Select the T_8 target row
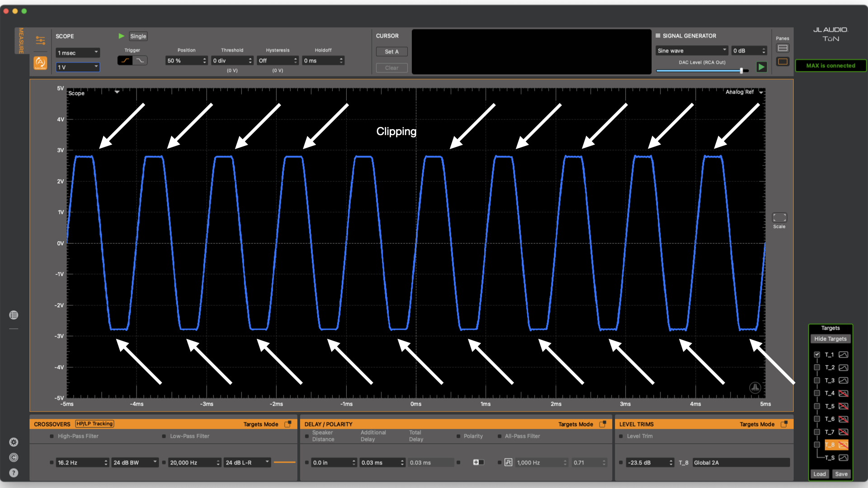This screenshot has width=868, height=488. pos(836,445)
